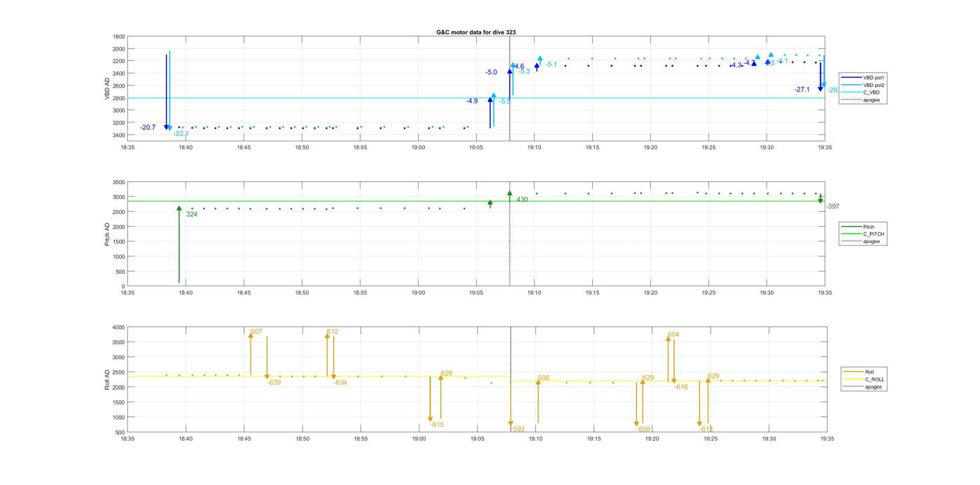Click the "-22.1" VBD data label
Viewport: 980px width, 485px height.
(x=181, y=134)
